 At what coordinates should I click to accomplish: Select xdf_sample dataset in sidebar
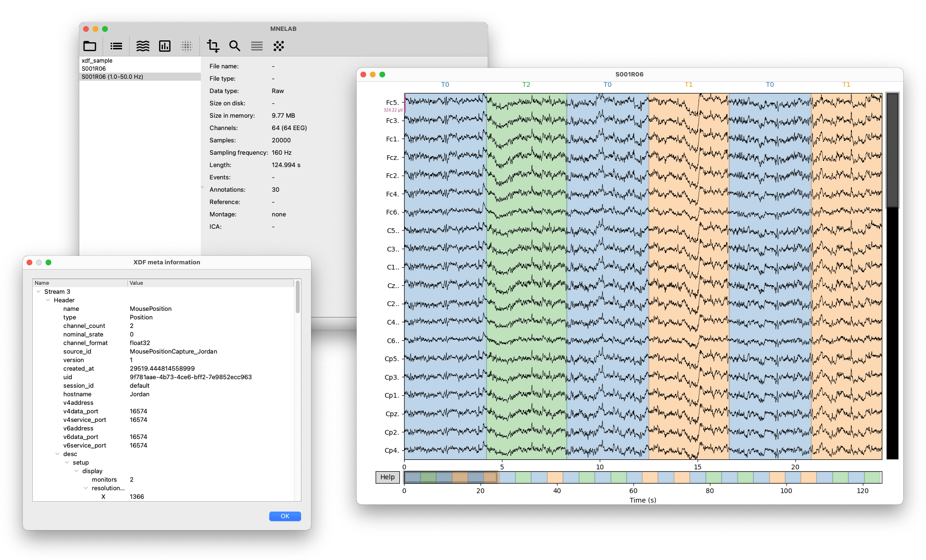click(97, 61)
